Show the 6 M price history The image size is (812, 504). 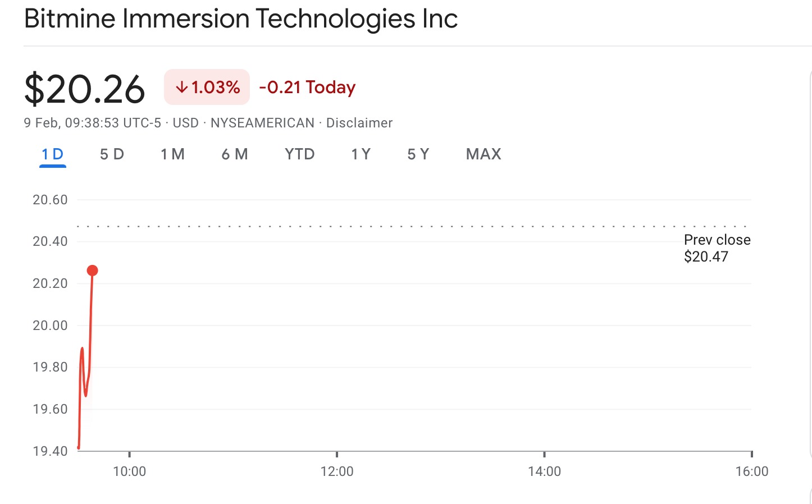click(235, 154)
